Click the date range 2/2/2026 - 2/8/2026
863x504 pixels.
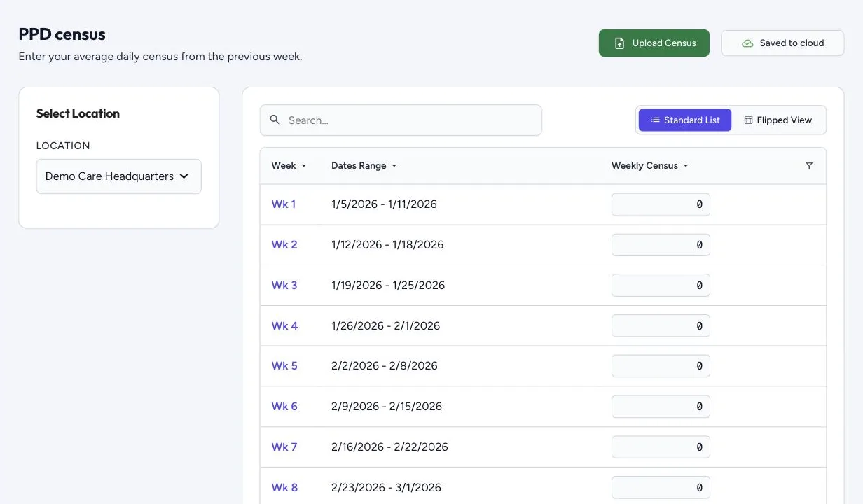(385, 366)
